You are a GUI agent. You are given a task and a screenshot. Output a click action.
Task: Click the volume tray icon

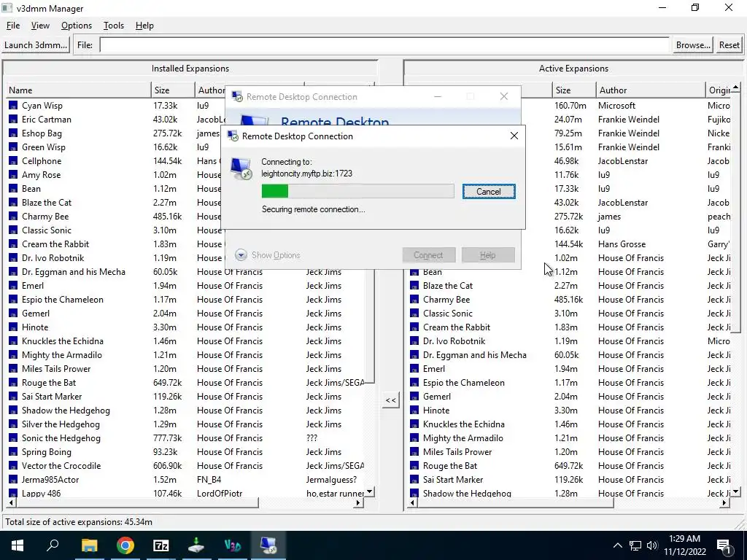[x=652, y=545]
